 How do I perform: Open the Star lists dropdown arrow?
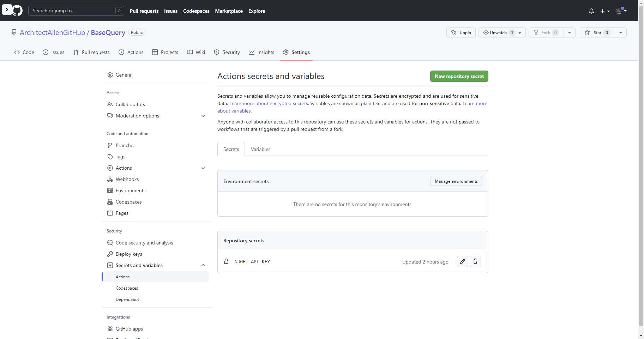[621, 32]
